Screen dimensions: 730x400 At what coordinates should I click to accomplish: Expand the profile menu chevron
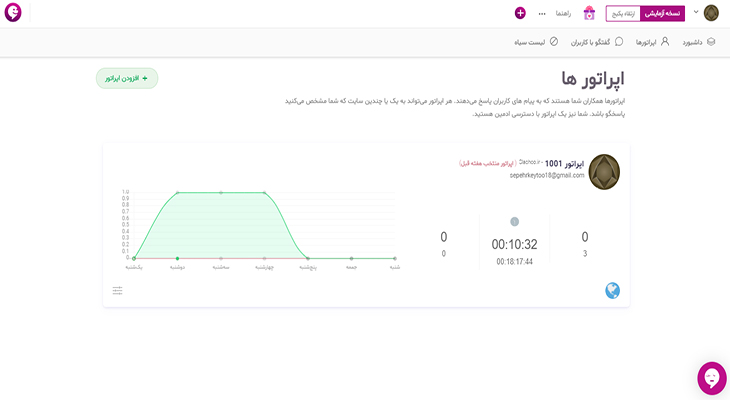click(x=696, y=12)
